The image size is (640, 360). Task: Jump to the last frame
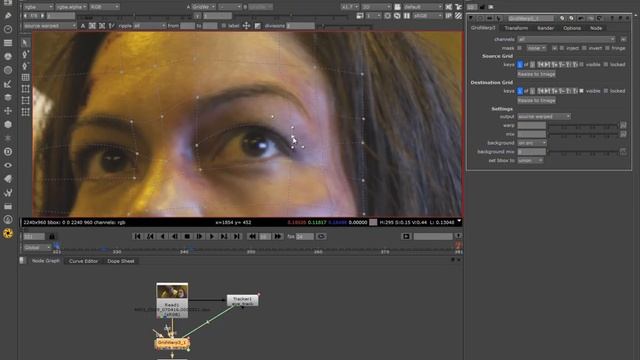pyautogui.click(x=237, y=236)
